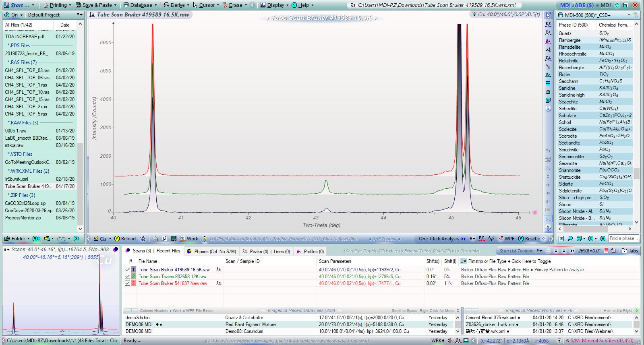Click the BC background correction icon
Image resolution: width=644 pixels, height=345 pixels.
point(482,239)
